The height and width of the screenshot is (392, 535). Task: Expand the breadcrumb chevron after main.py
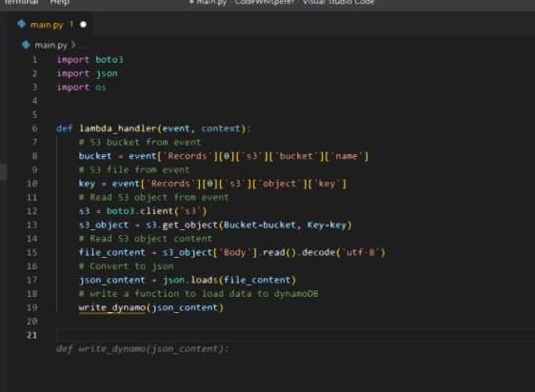73,45
